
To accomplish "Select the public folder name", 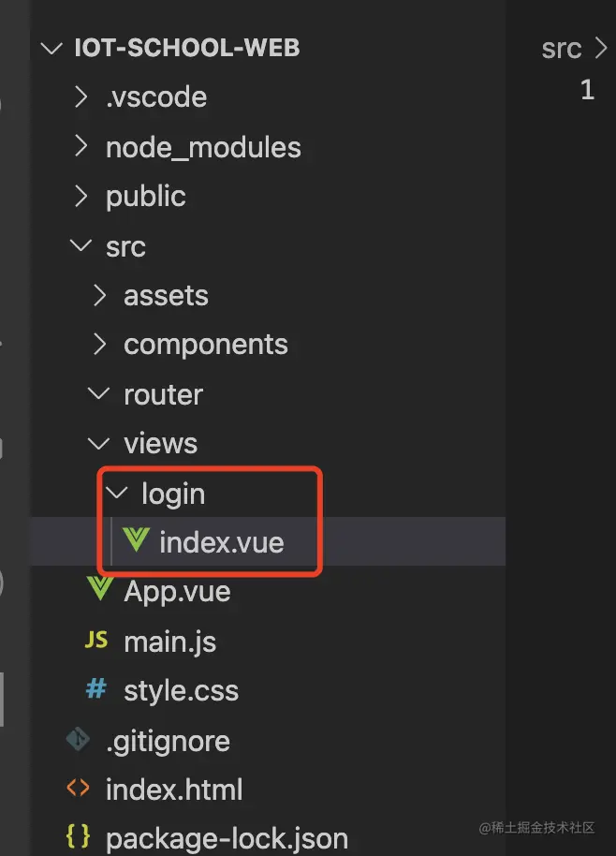I will (146, 197).
